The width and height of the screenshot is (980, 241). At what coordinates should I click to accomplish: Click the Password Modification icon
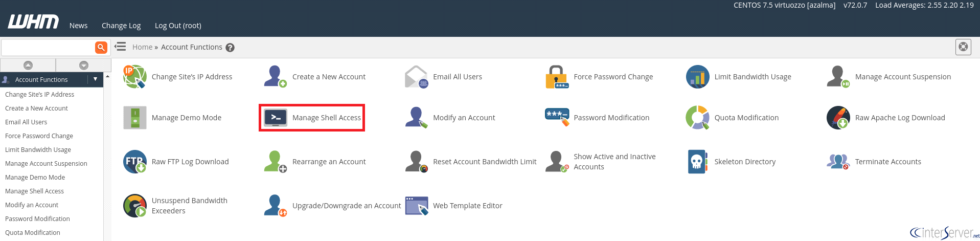click(557, 118)
